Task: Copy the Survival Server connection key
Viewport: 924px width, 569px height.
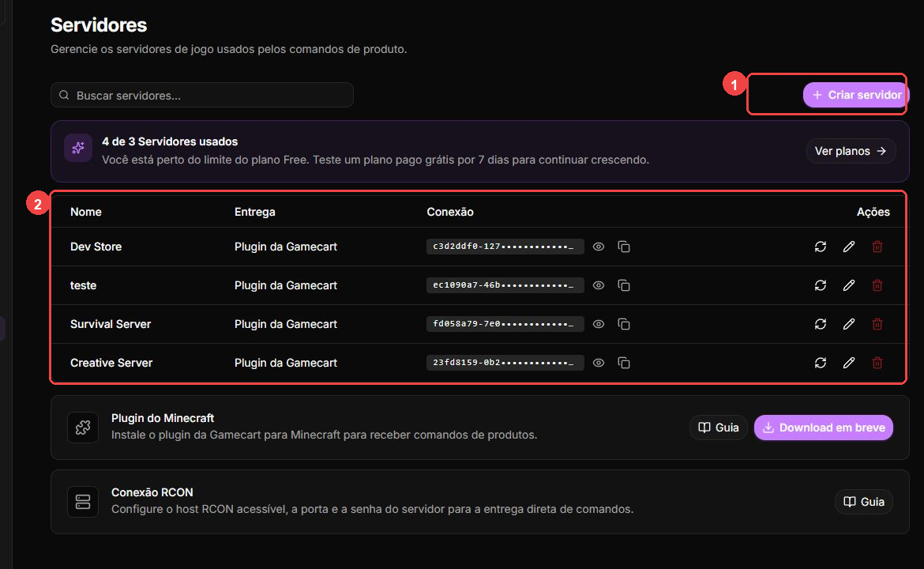Action: click(623, 324)
